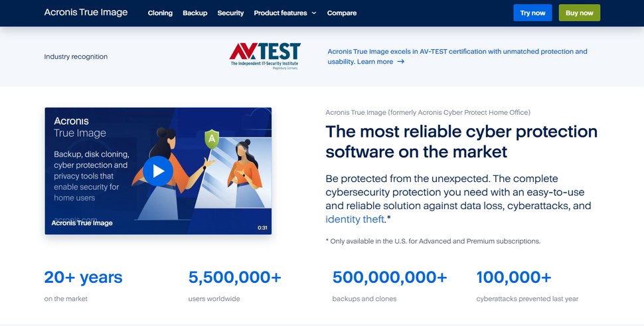The height and width of the screenshot is (326, 644).
Task: Click 'cyberattacks prevented last year' caption
Action: point(527,299)
